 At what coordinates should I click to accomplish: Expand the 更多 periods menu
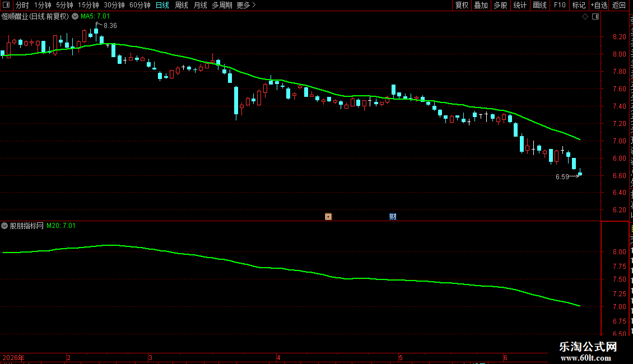pyautogui.click(x=246, y=5)
